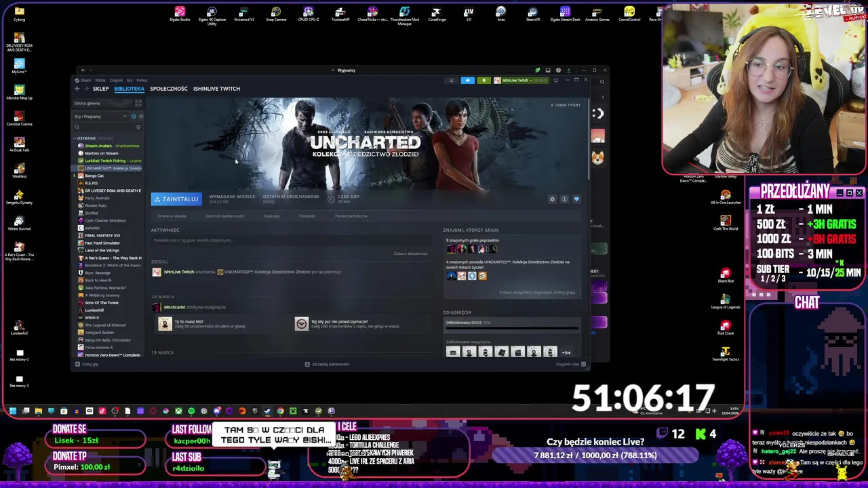Select LurkBait Twitch Fishing entry
Screen dimensions: 868x488
(x=108, y=161)
